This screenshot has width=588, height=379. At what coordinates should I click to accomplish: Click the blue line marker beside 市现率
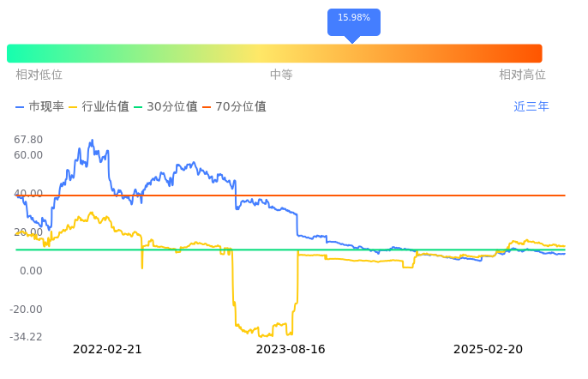pyautogui.click(x=21, y=107)
